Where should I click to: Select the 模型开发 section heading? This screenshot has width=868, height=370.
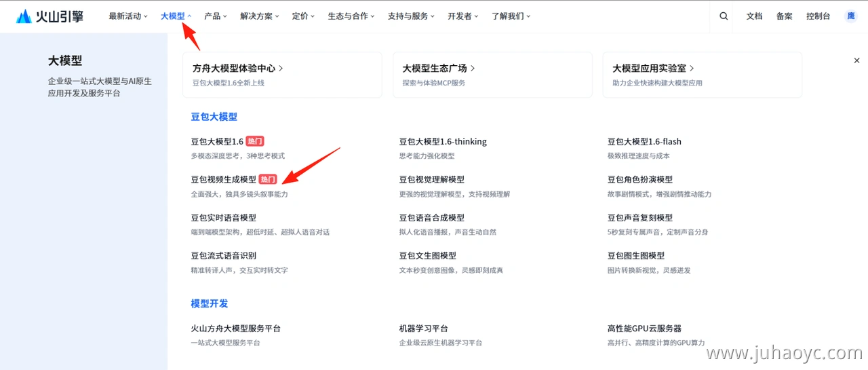[210, 303]
